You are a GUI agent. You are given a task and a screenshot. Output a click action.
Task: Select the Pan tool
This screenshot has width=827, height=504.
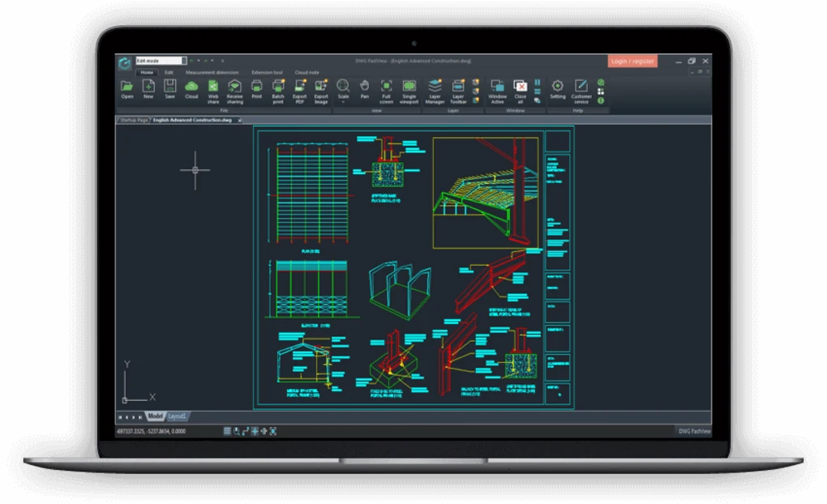tap(365, 89)
